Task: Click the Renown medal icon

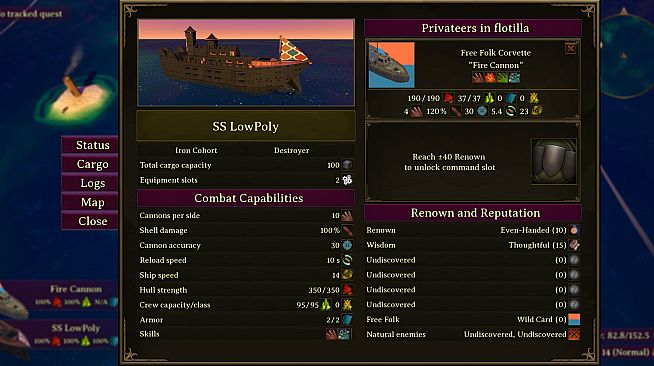Action: click(x=574, y=230)
